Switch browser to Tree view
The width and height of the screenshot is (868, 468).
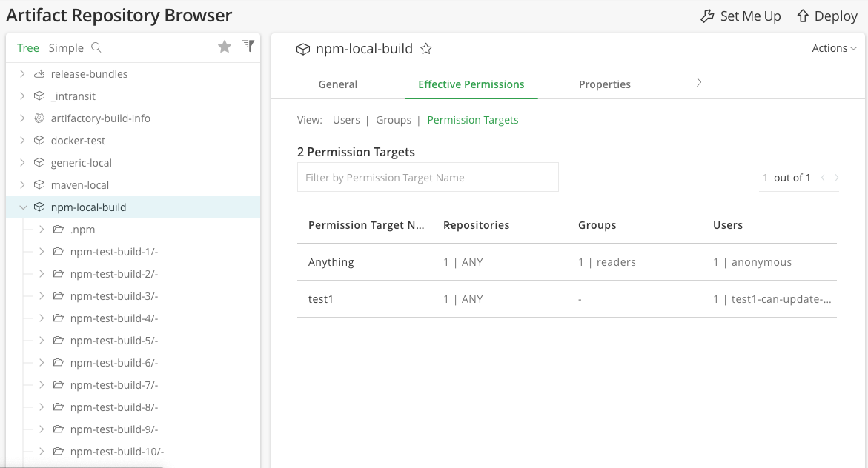tap(27, 48)
